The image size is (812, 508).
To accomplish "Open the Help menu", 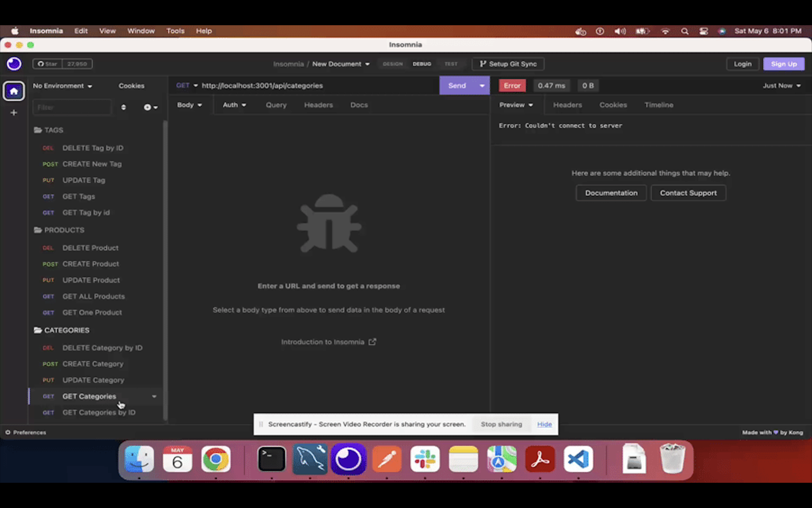I will (x=204, y=31).
